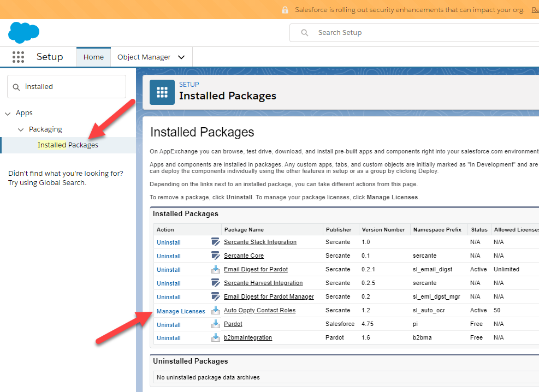Click the Salesforce cloud logo
This screenshot has height=392, width=539.
pos(23,32)
